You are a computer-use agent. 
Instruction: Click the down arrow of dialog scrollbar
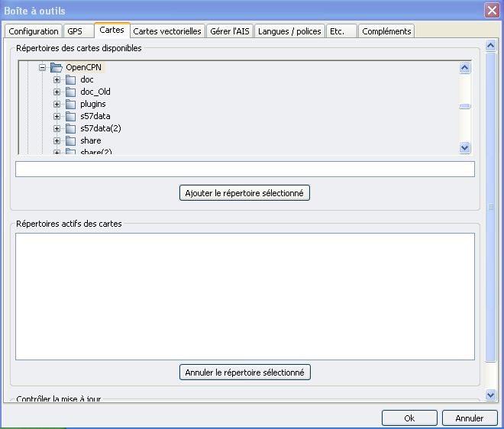[491, 395]
